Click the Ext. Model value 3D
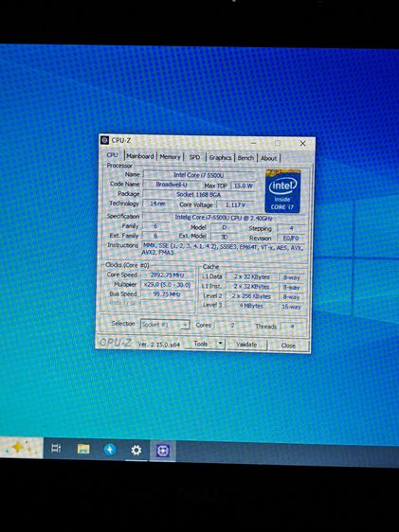The width and height of the screenshot is (399, 532). coord(224,237)
